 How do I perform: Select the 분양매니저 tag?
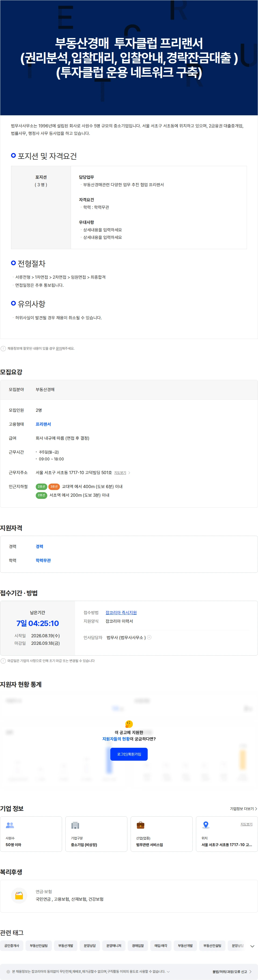coord(114,946)
